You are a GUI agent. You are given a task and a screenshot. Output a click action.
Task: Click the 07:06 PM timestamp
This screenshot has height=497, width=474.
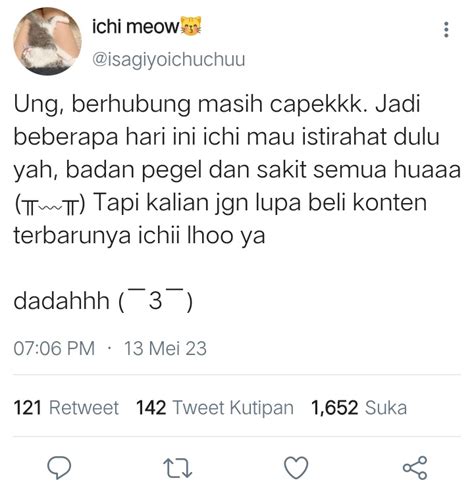(x=54, y=349)
